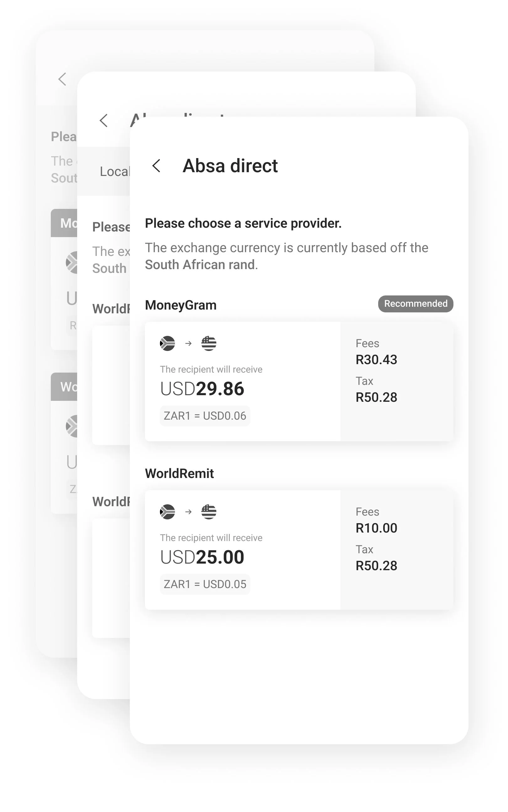Click the Recommended badge
Screen dimensions: 508x812
coord(415,304)
